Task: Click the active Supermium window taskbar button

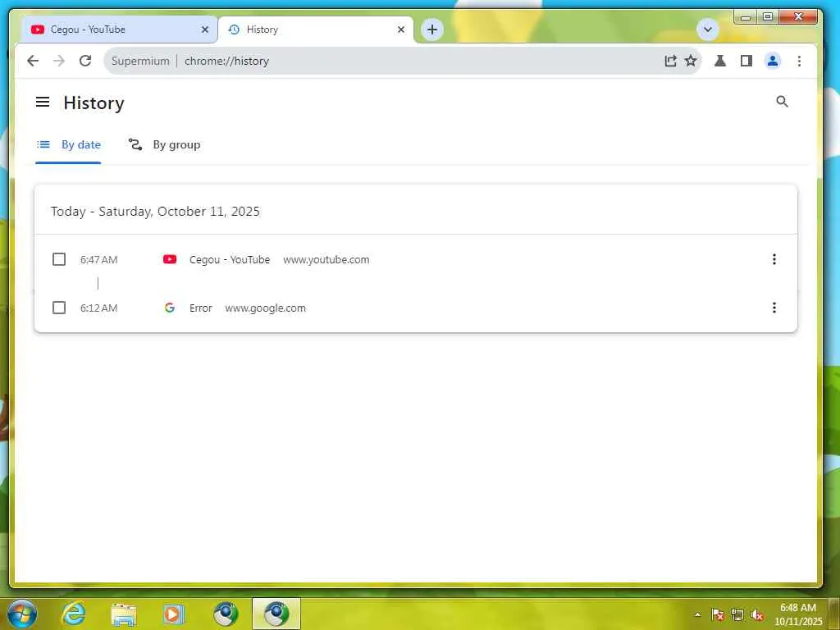Action: (276, 614)
